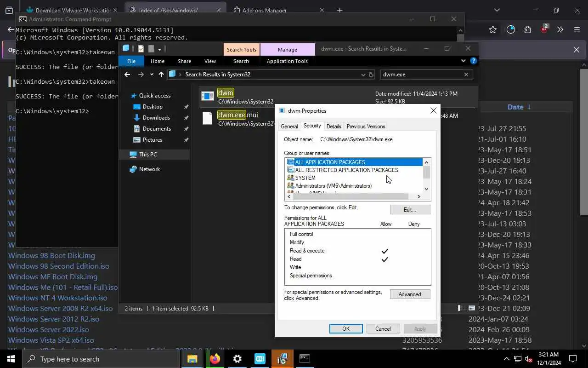Click the quick access Properties toolbar icon
588x368 pixels.
click(141, 49)
